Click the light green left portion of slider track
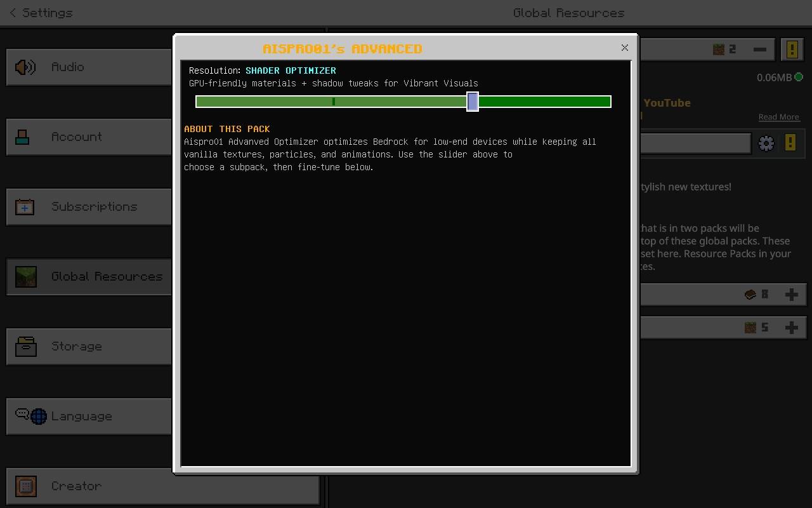Viewport: 812px width, 508px height. (x=331, y=102)
